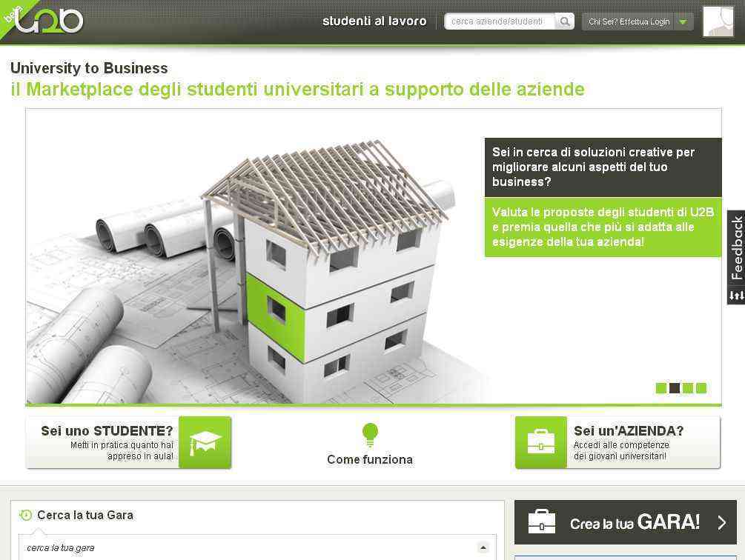Open the user avatar silhouette icon
The image size is (745, 560).
click(x=718, y=21)
